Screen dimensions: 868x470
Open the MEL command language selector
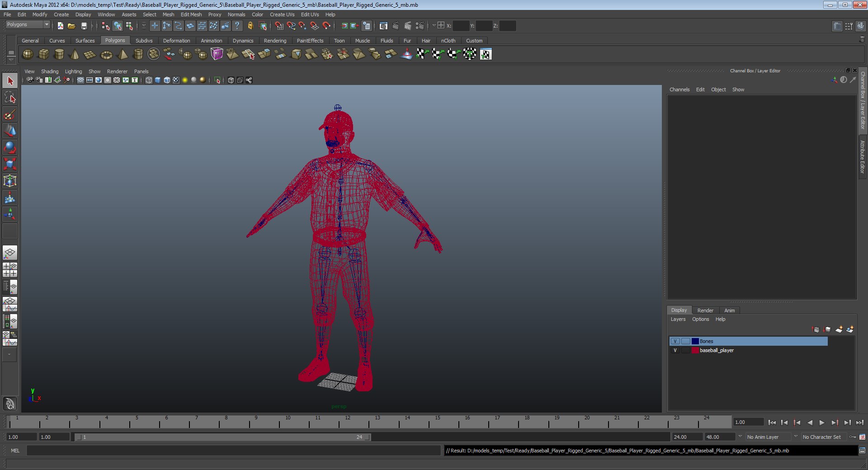click(15, 451)
